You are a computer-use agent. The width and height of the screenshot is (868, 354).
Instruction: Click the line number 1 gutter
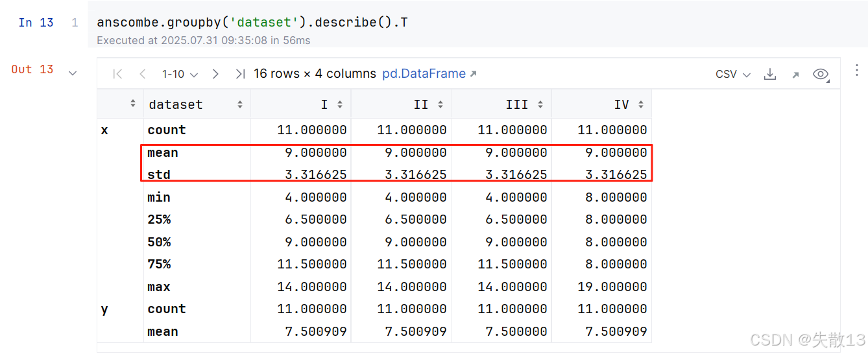[x=75, y=23]
